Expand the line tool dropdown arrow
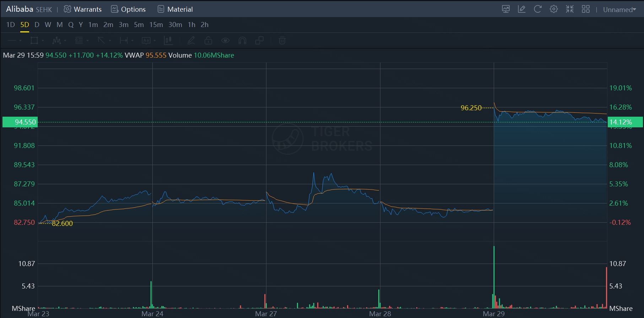 20,41
